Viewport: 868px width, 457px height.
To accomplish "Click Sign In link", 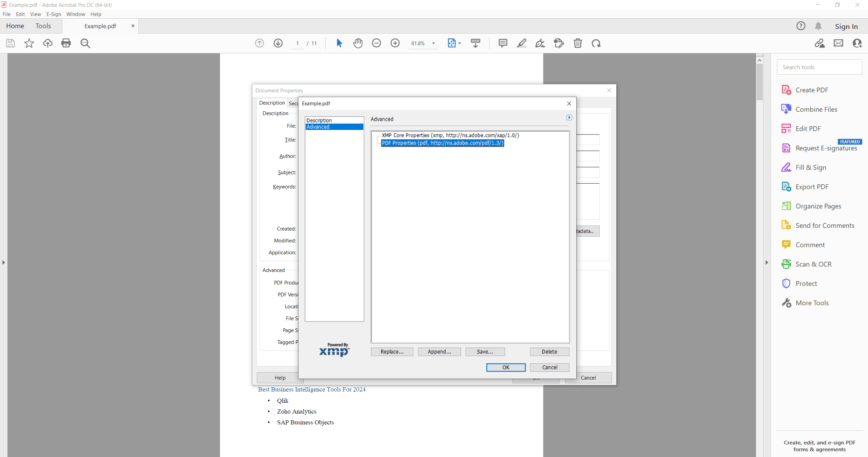I will 846,26.
